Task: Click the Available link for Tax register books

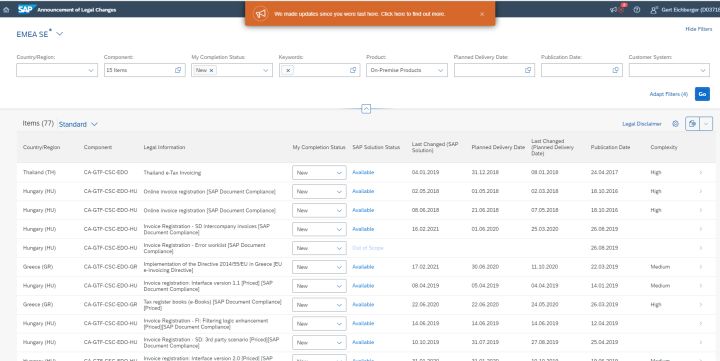Action: 363,304
